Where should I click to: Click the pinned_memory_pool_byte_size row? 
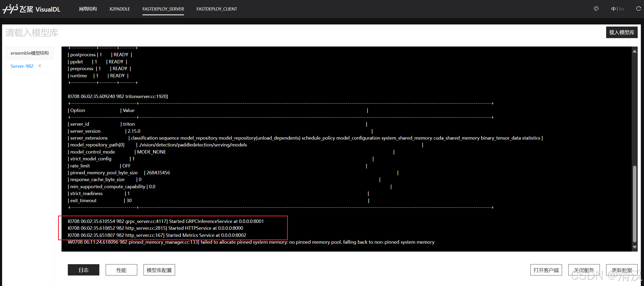tap(233, 173)
